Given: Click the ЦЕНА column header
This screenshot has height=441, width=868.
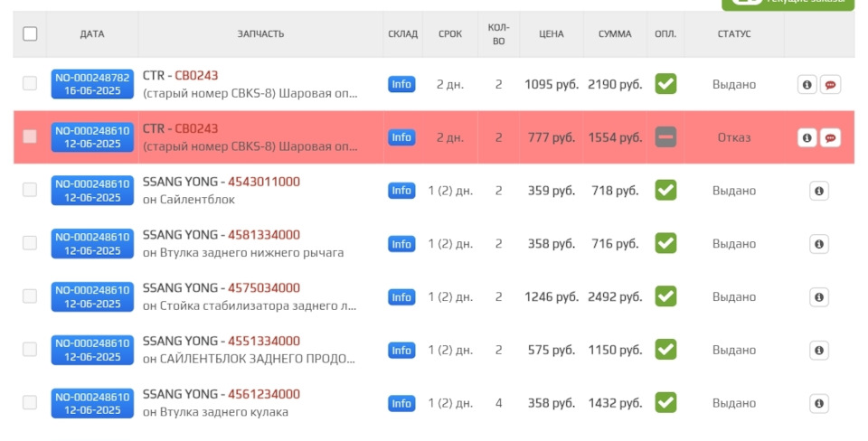Looking at the screenshot, I should (x=551, y=34).
